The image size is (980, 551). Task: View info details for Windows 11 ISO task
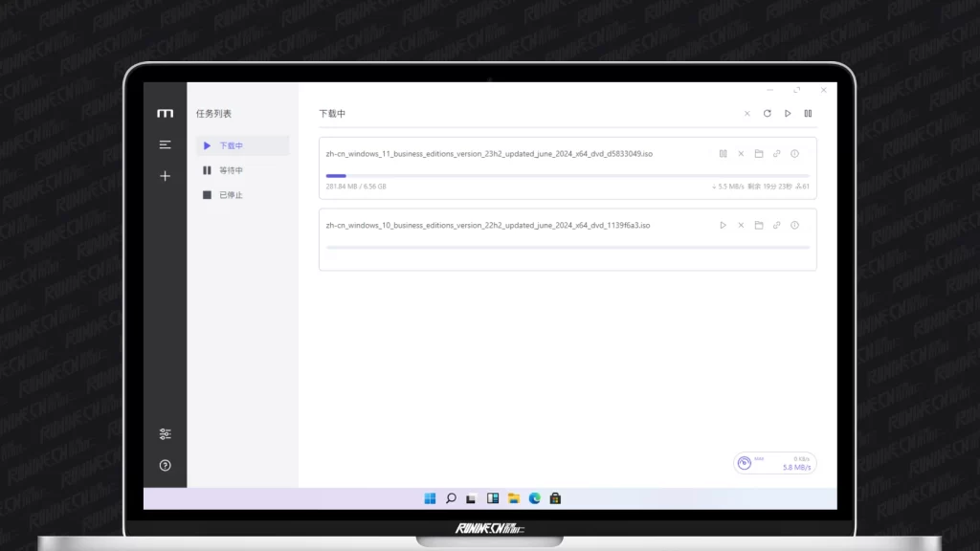pyautogui.click(x=795, y=154)
